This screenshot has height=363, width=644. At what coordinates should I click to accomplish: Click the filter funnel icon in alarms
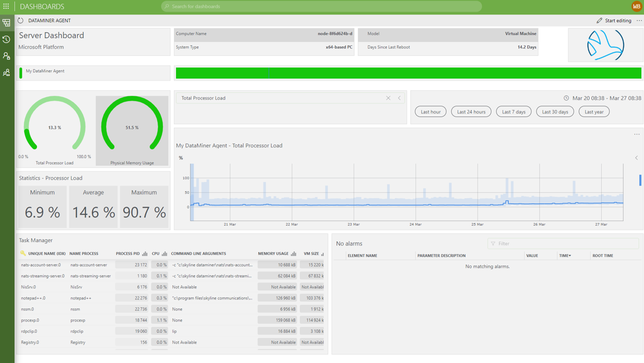click(493, 244)
